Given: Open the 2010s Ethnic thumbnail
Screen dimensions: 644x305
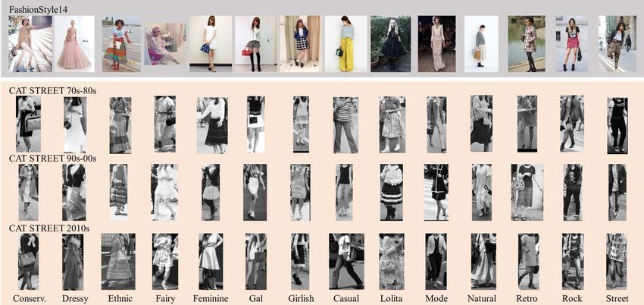Looking at the screenshot, I should [x=118, y=262].
